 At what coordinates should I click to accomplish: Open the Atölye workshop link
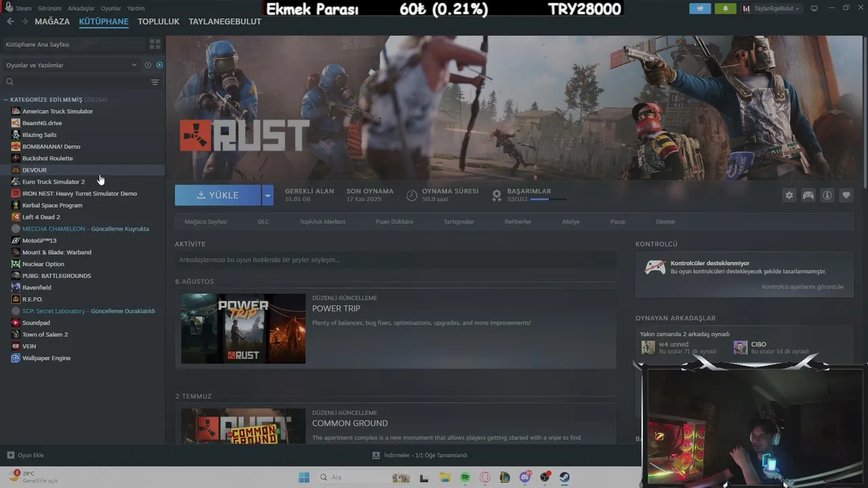tap(571, 222)
